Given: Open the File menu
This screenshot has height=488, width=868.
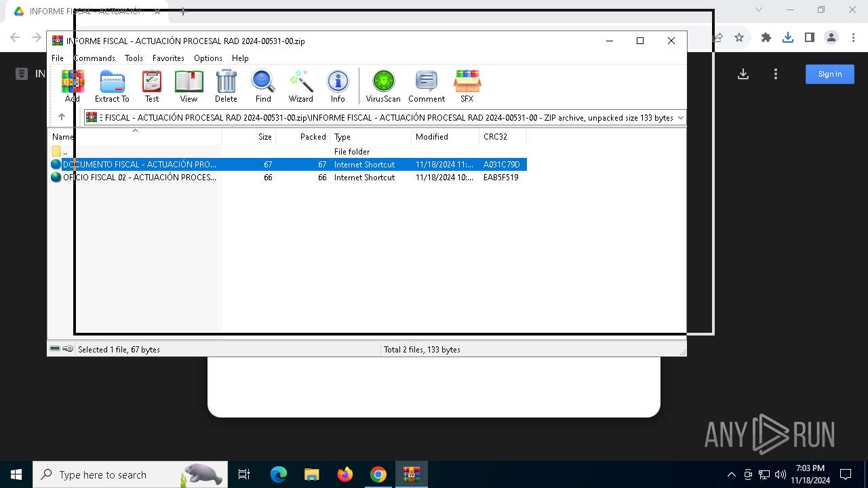Looking at the screenshot, I should coord(58,58).
